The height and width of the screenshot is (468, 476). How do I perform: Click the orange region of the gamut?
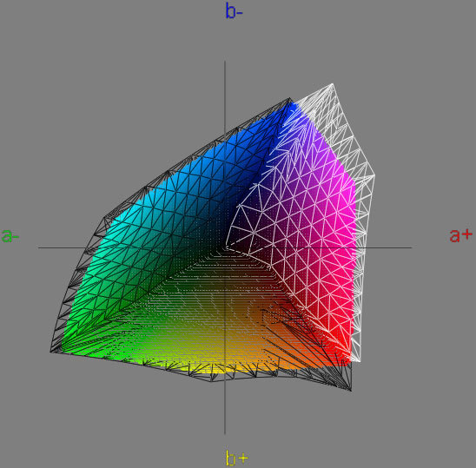tap(274, 355)
